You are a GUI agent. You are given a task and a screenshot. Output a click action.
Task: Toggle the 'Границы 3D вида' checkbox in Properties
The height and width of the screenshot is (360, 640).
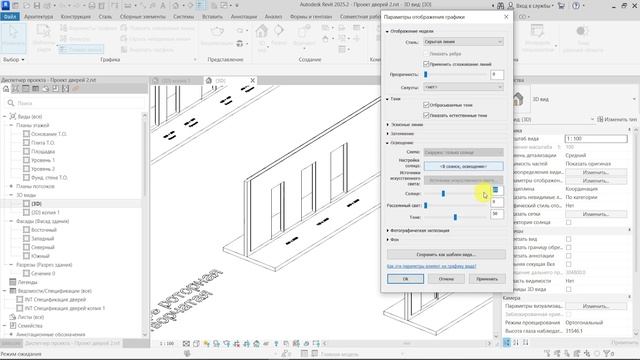click(x=569, y=289)
